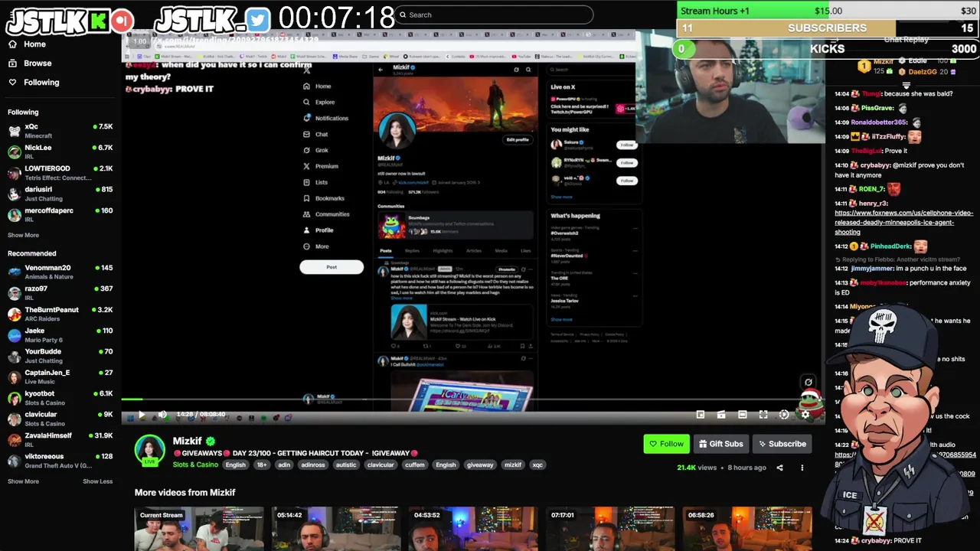This screenshot has width=980, height=551.
Task: Expand Recommended list with Show More
Action: 23,481
